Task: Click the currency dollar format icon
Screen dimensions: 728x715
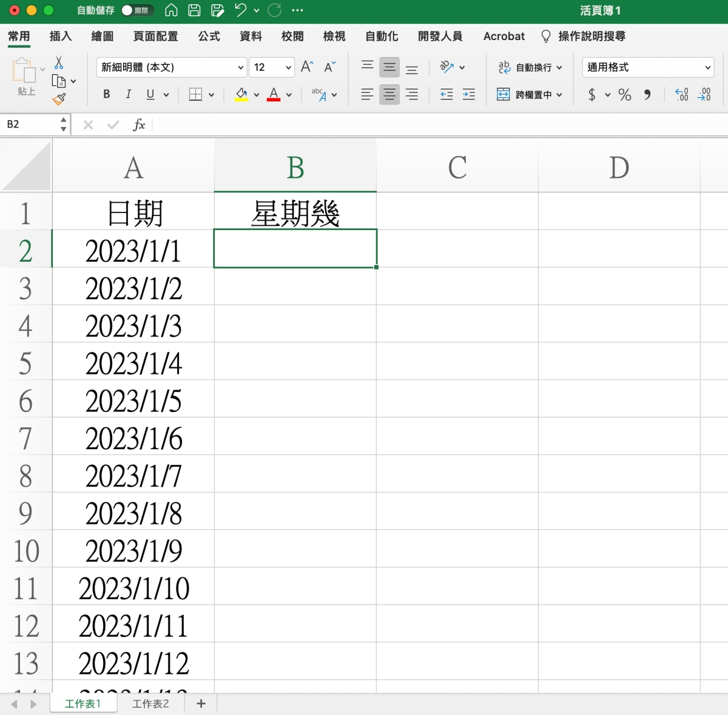Action: 592,94
